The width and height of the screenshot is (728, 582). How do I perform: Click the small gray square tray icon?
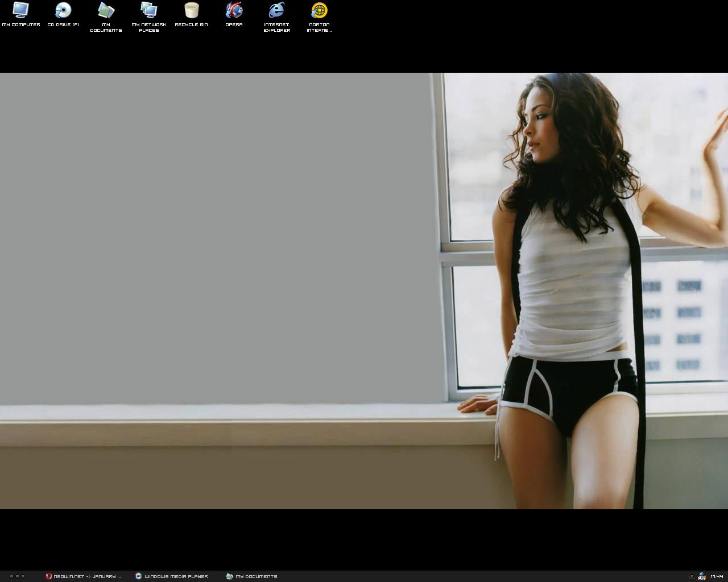point(692,576)
